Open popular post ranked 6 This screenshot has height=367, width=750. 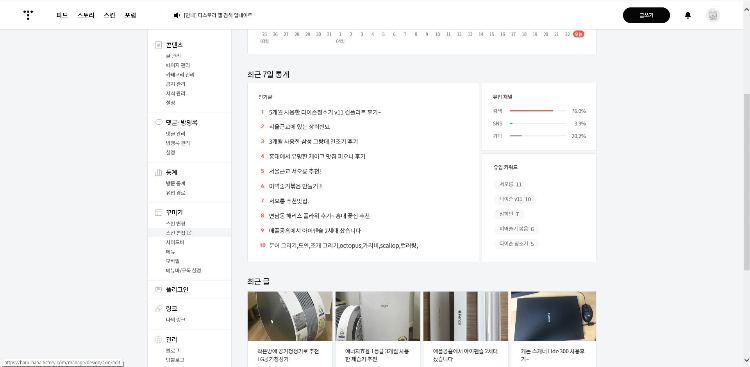point(296,186)
